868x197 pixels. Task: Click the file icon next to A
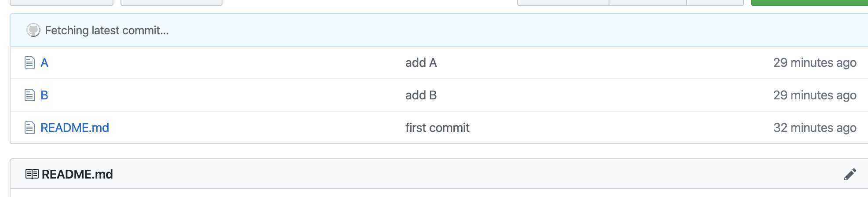tap(30, 63)
